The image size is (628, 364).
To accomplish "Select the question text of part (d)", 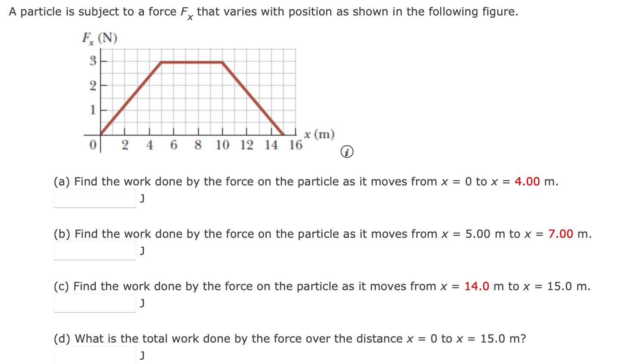I will click(290, 339).
